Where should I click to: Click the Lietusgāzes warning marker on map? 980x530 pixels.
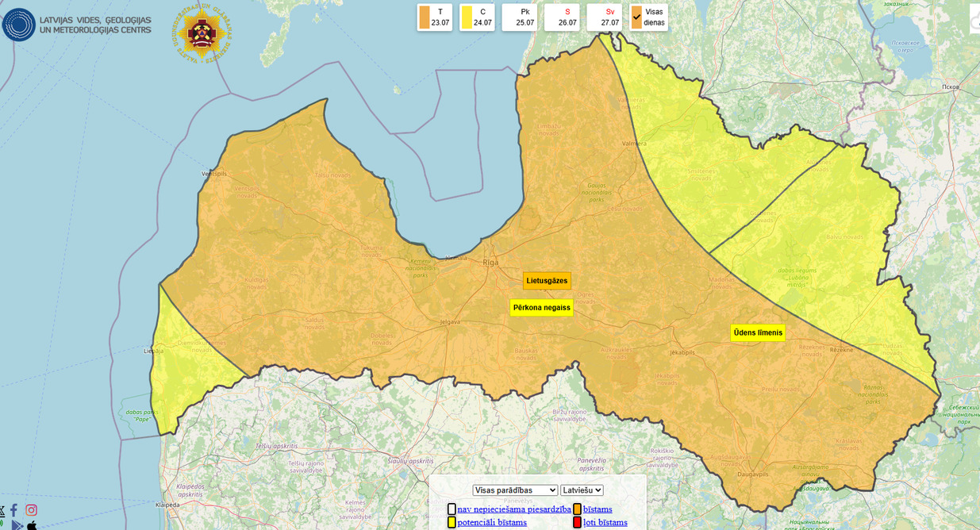click(x=547, y=281)
